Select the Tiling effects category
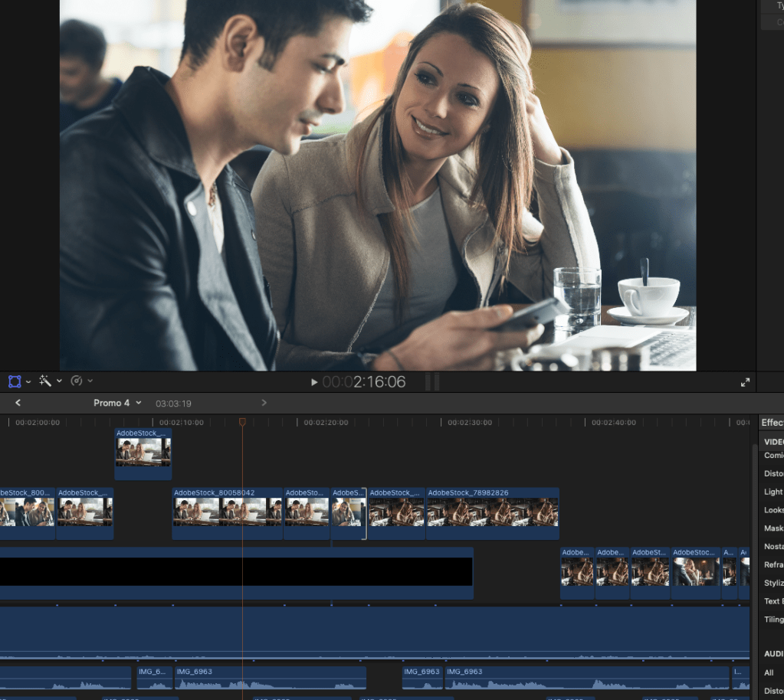This screenshot has width=784, height=700. (x=773, y=620)
